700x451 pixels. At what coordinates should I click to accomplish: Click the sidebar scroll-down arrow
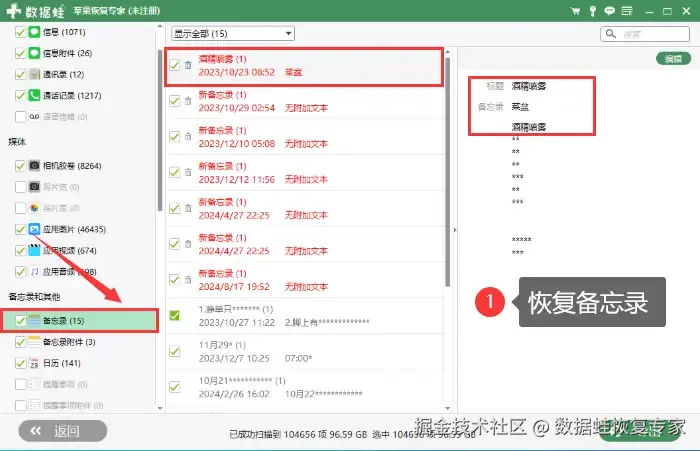pyautogui.click(x=160, y=408)
